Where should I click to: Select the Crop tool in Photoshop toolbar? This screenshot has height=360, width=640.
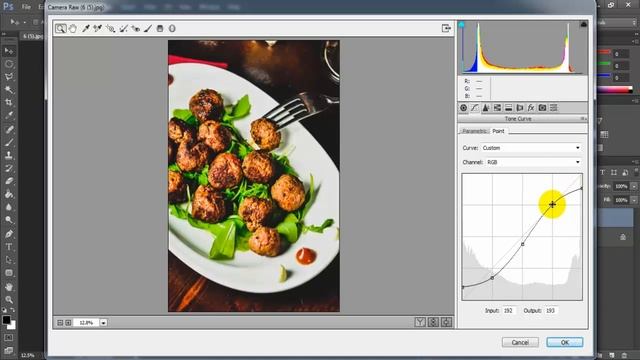[9, 102]
